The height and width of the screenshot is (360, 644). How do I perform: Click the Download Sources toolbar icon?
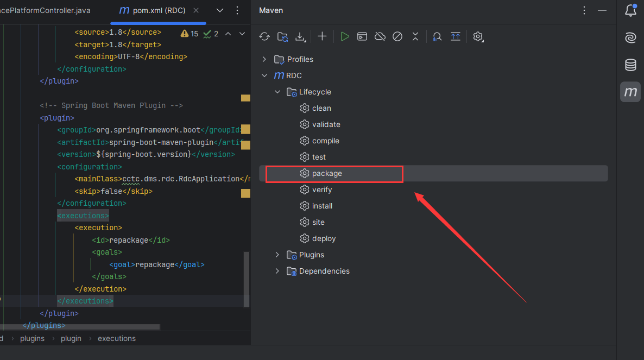pos(300,36)
